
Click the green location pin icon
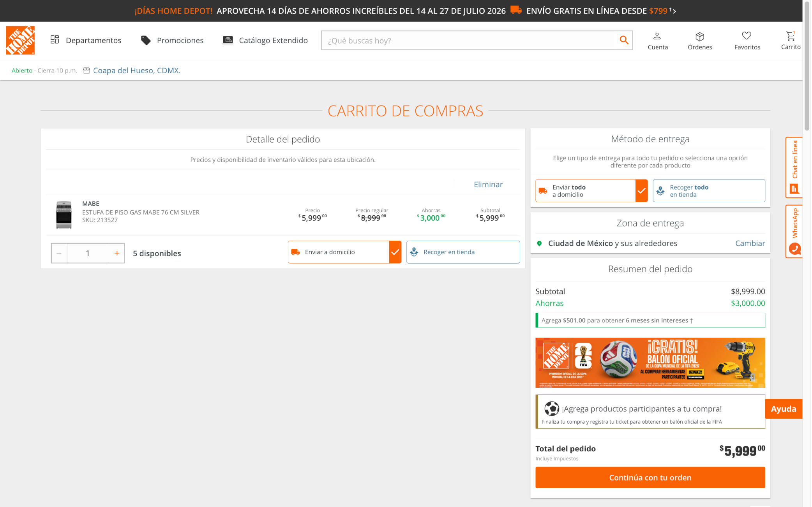coord(539,243)
